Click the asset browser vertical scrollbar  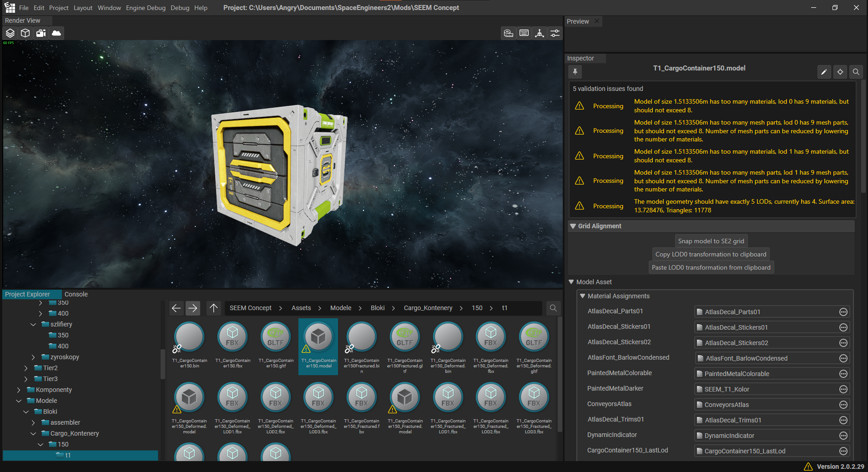click(560, 373)
